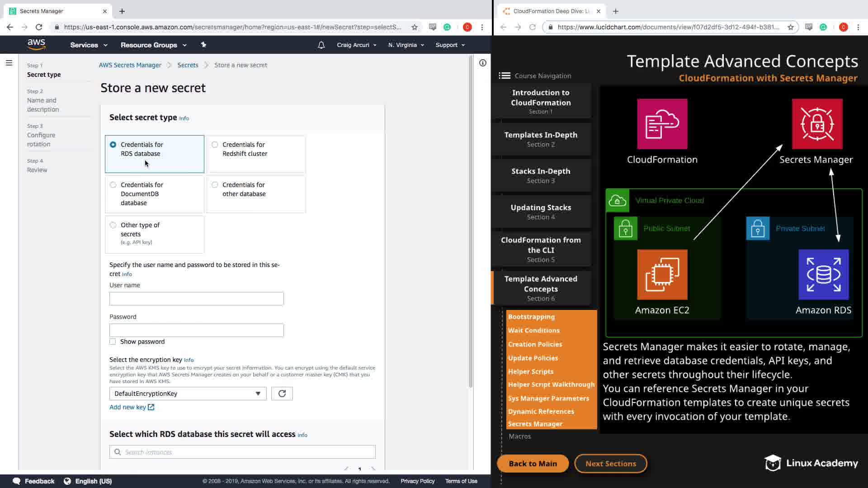Expand the N. Virginia region selector

tap(406, 45)
